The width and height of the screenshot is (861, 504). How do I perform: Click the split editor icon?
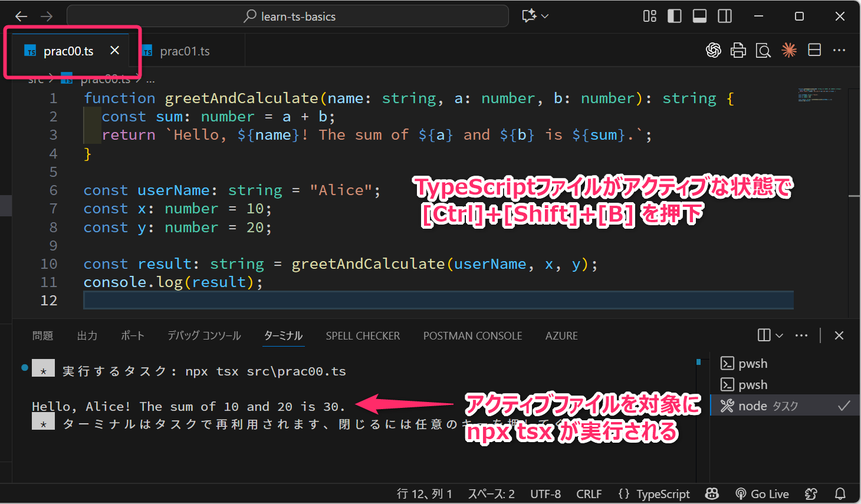point(814,51)
